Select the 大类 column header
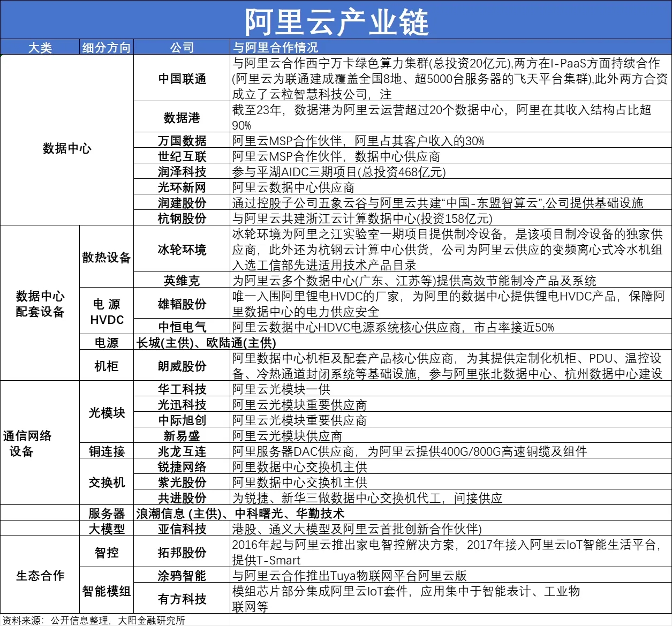 point(40,47)
